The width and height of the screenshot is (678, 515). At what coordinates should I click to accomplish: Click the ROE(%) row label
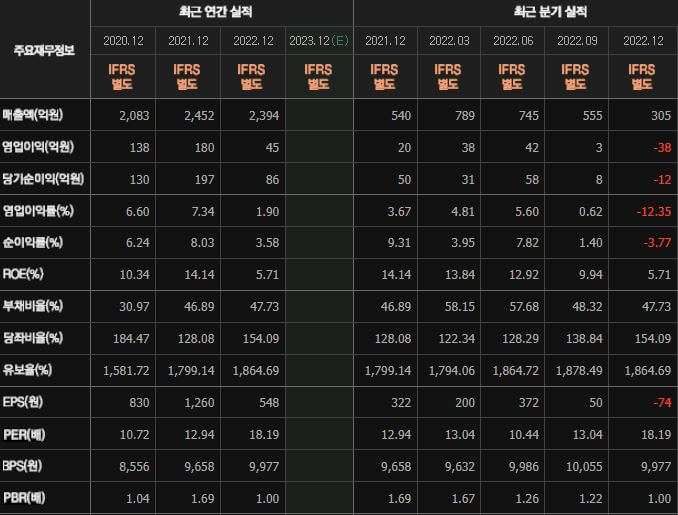click(x=23, y=274)
